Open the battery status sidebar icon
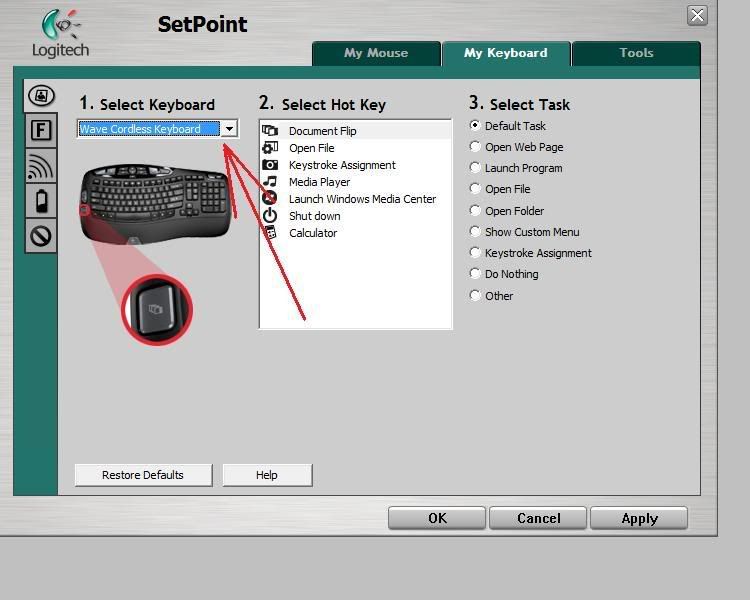The width and height of the screenshot is (750, 600). 41,200
